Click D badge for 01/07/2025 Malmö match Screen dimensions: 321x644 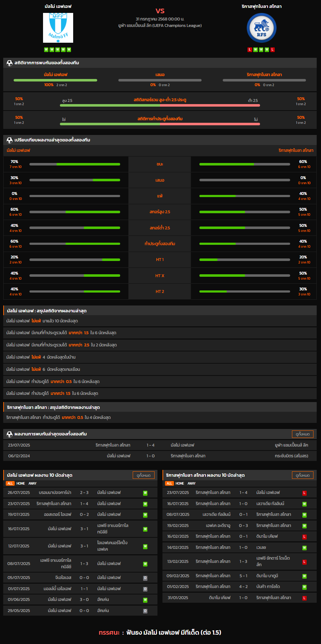(145, 589)
